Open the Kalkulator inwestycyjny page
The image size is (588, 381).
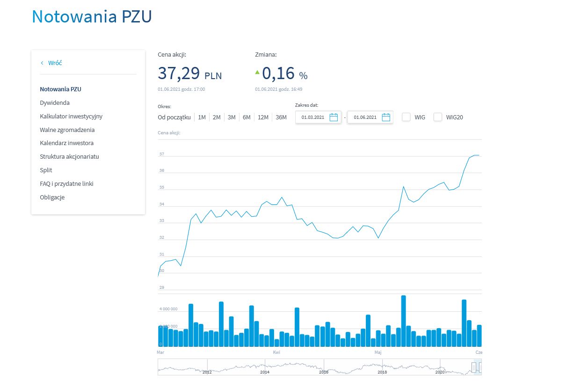click(x=71, y=116)
